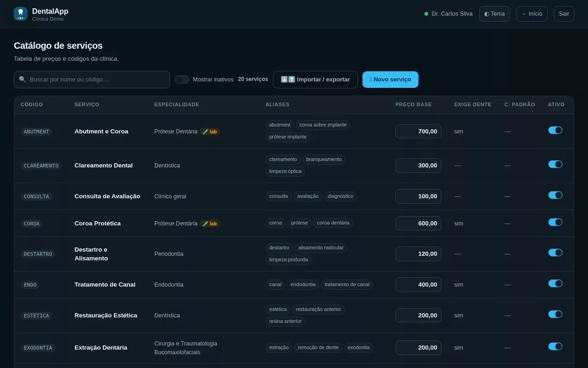Screen dimensions: 588x368
Task: Click the Destartro price field 120,00
Action: [x=418, y=254]
